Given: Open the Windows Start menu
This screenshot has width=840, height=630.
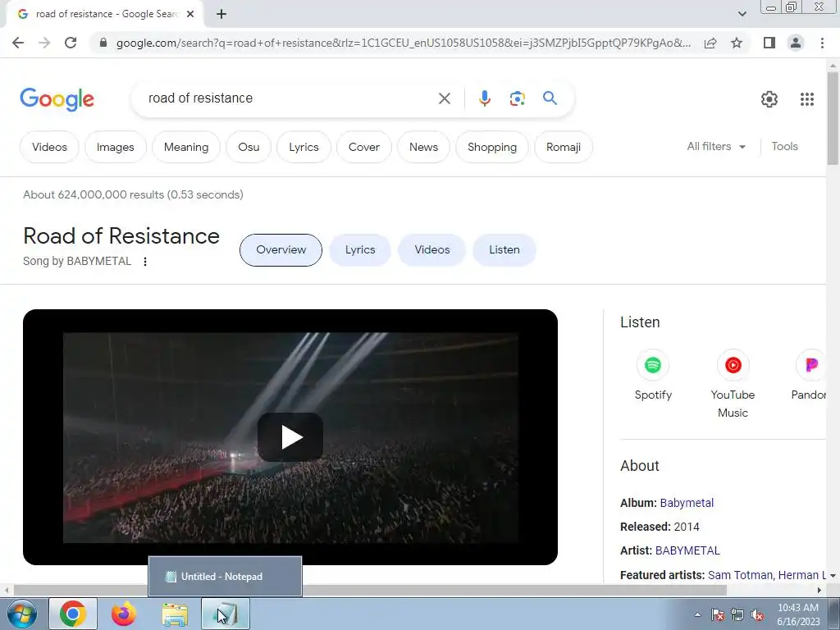Looking at the screenshot, I should 22,614.
